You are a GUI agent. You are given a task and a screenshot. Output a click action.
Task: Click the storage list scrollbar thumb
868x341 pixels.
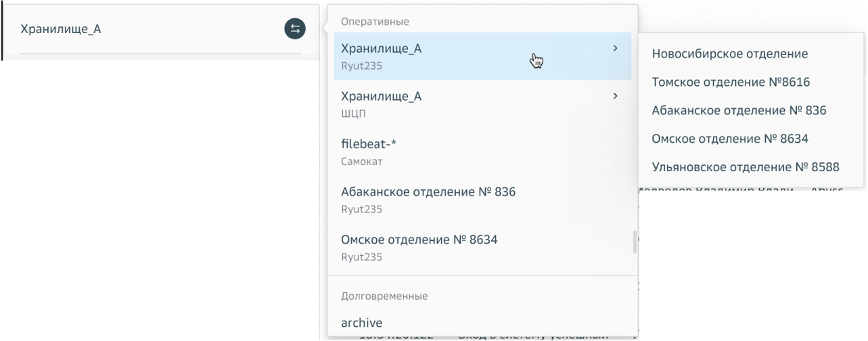pyautogui.click(x=635, y=242)
